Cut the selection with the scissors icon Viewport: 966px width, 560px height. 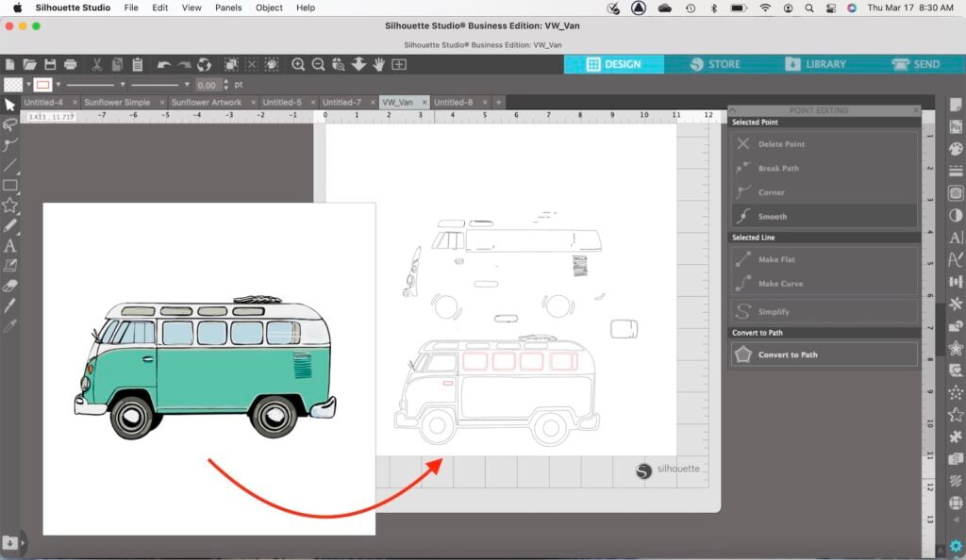pos(97,64)
